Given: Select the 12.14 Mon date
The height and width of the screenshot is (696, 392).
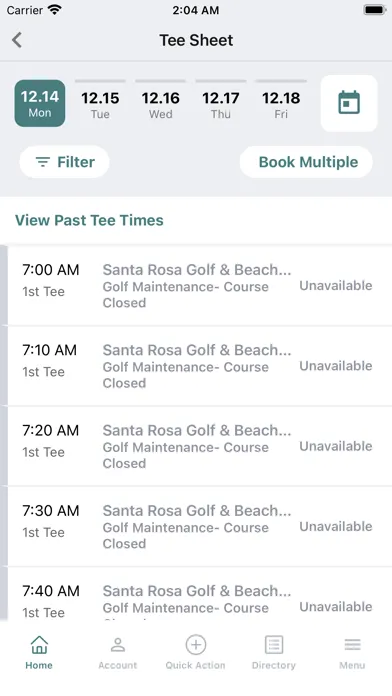Looking at the screenshot, I should (x=40, y=103).
